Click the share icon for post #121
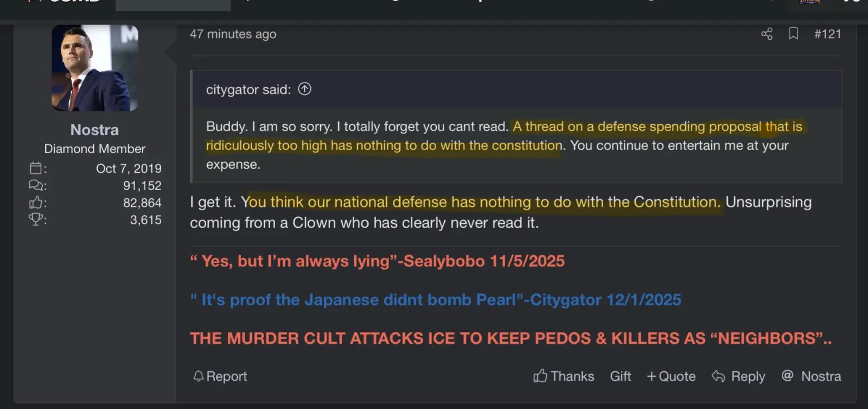This screenshot has height=409, width=868. [x=767, y=34]
